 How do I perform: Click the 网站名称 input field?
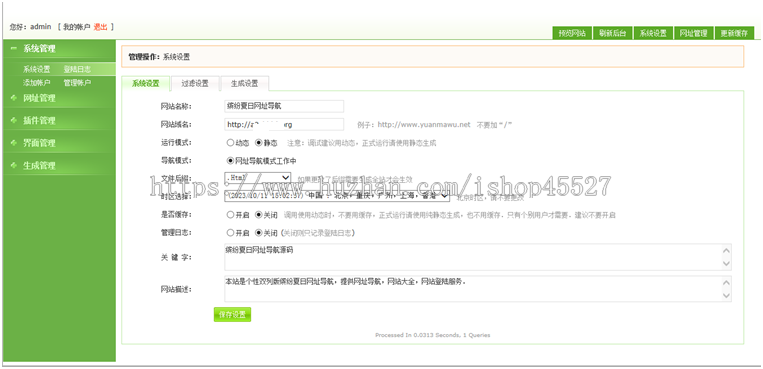point(284,106)
